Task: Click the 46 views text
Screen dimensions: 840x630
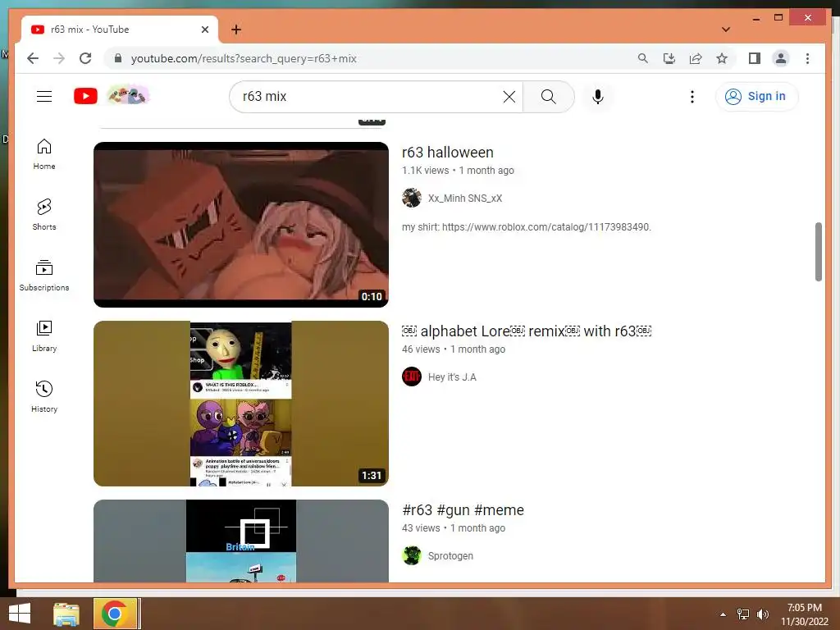Action: pos(421,349)
